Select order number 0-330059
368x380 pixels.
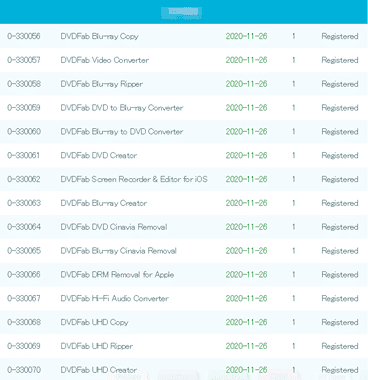pos(24,108)
